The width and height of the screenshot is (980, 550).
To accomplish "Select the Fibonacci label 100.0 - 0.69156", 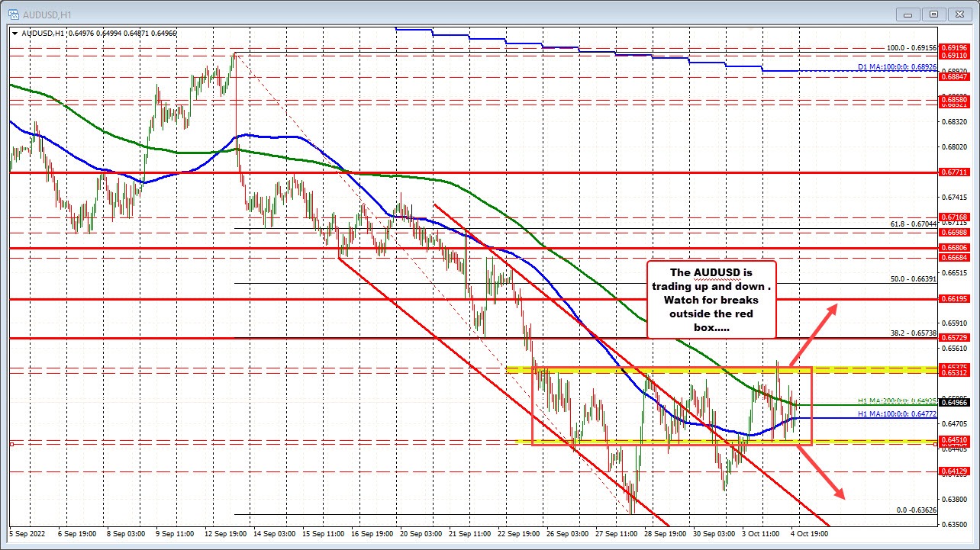I will click(911, 47).
